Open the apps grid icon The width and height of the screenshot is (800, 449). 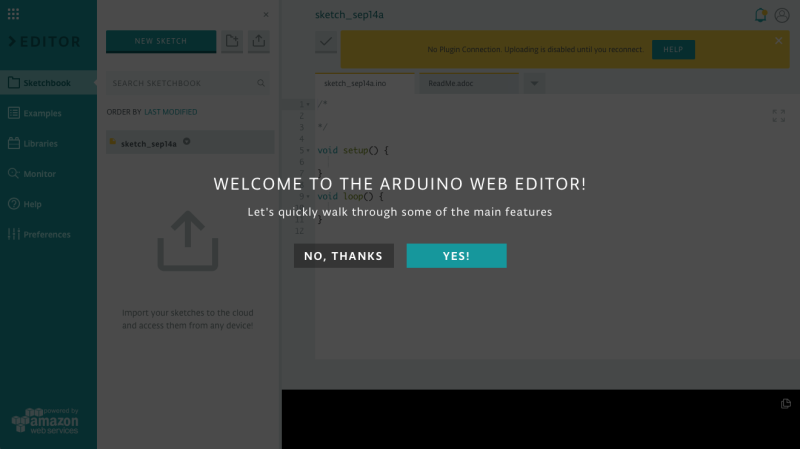(x=13, y=14)
